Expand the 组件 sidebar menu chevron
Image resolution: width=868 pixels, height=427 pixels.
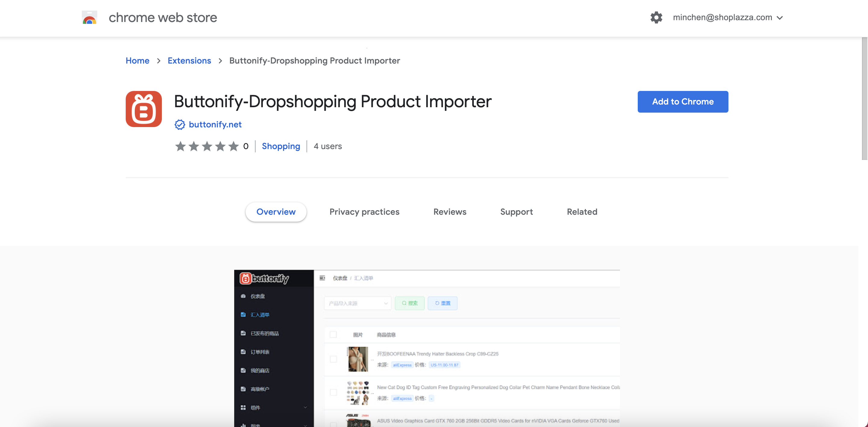(305, 407)
